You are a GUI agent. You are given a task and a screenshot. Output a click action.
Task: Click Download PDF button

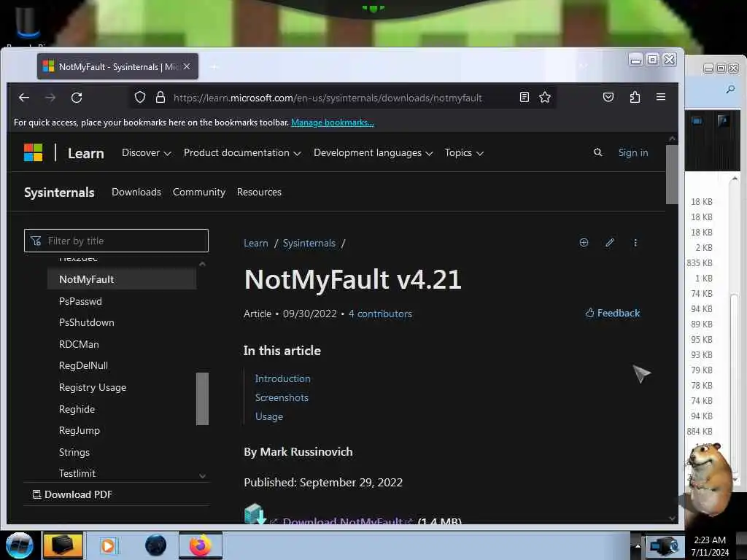tap(72, 494)
